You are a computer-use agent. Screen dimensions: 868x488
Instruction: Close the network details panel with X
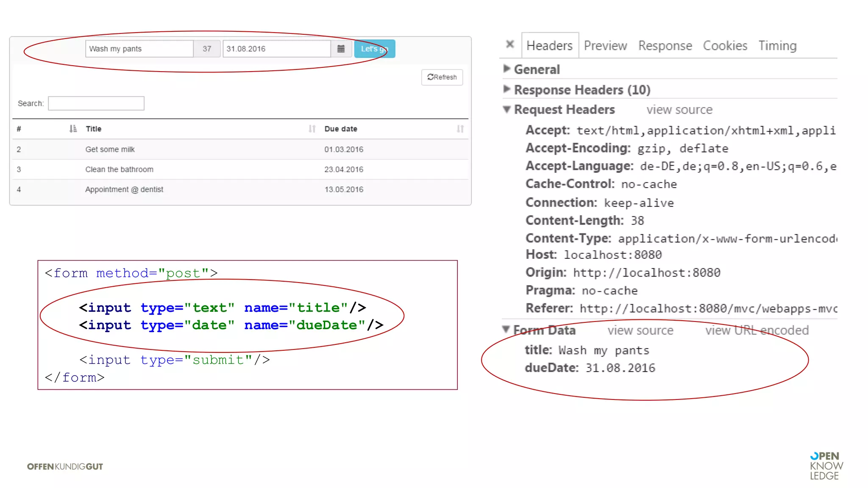click(510, 44)
